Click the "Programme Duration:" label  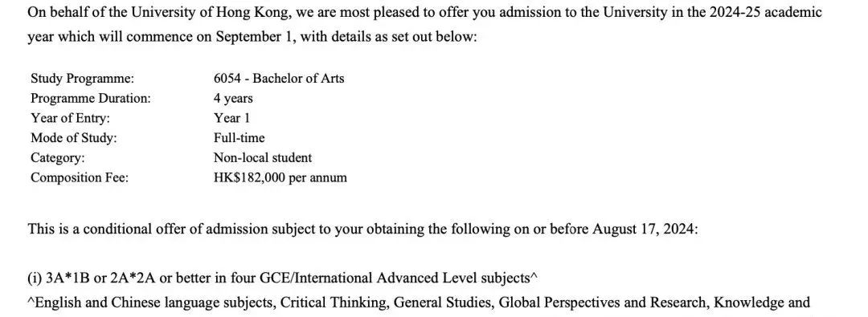(91, 99)
